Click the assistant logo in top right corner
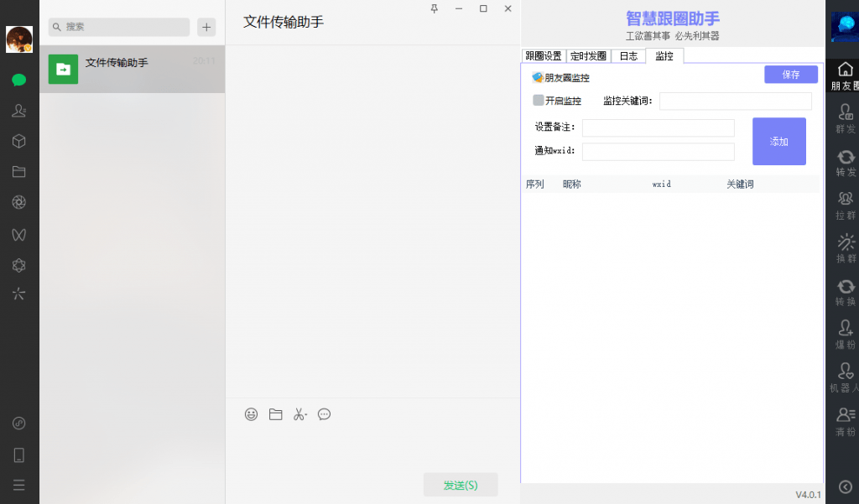 [845, 26]
